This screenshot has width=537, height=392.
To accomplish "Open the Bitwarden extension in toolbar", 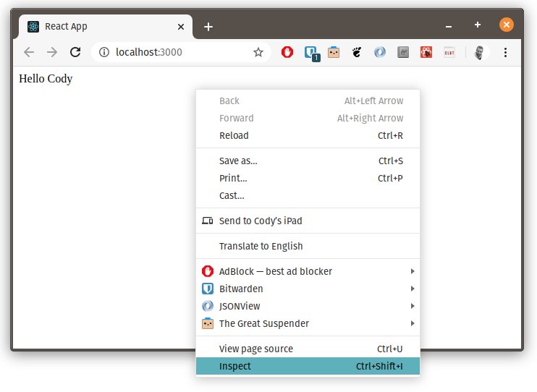I will 310,52.
